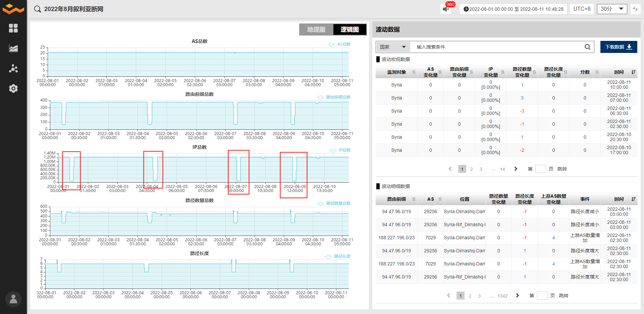Click the magnifier icon in search box
The image size is (644, 314).
click(x=587, y=47)
